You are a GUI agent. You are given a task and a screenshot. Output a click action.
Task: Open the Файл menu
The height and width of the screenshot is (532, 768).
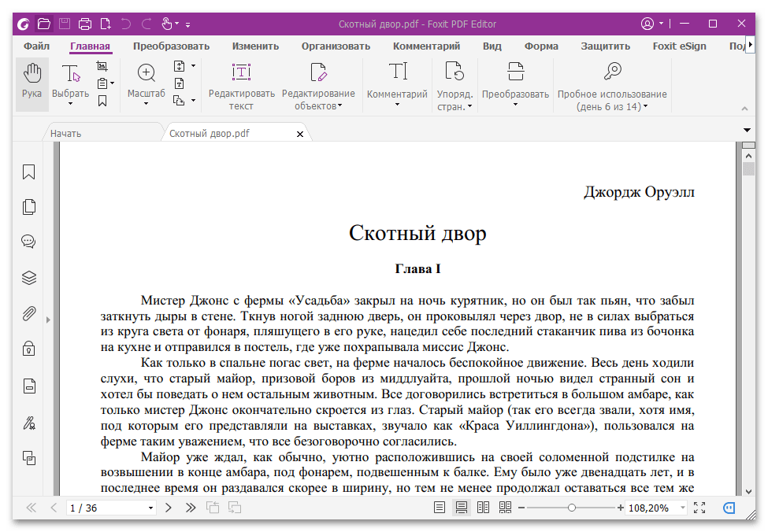(x=36, y=46)
